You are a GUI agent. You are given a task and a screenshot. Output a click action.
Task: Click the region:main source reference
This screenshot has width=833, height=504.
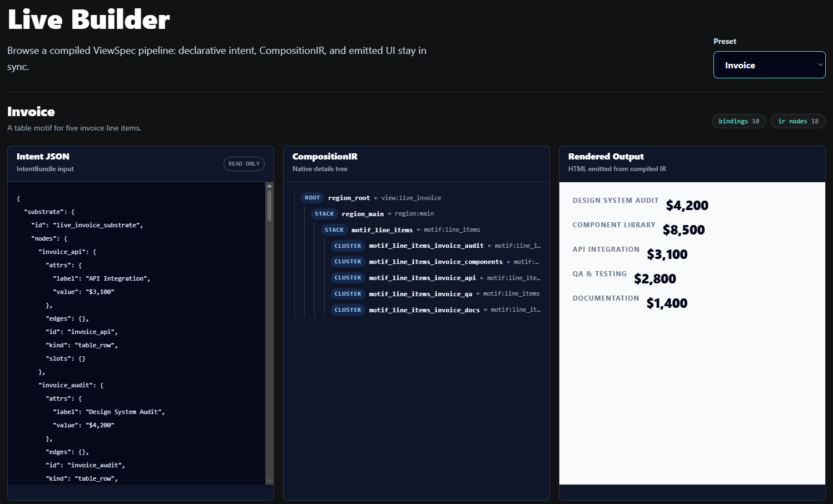click(x=414, y=214)
